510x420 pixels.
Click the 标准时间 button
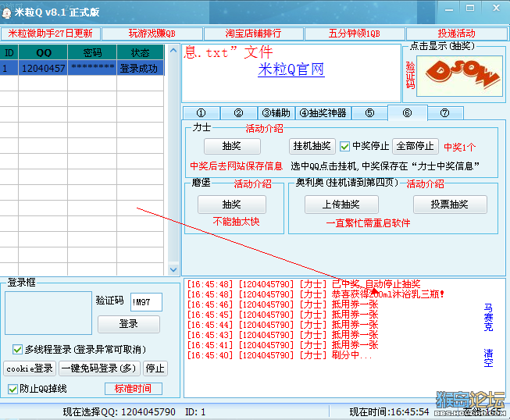[x=134, y=389]
